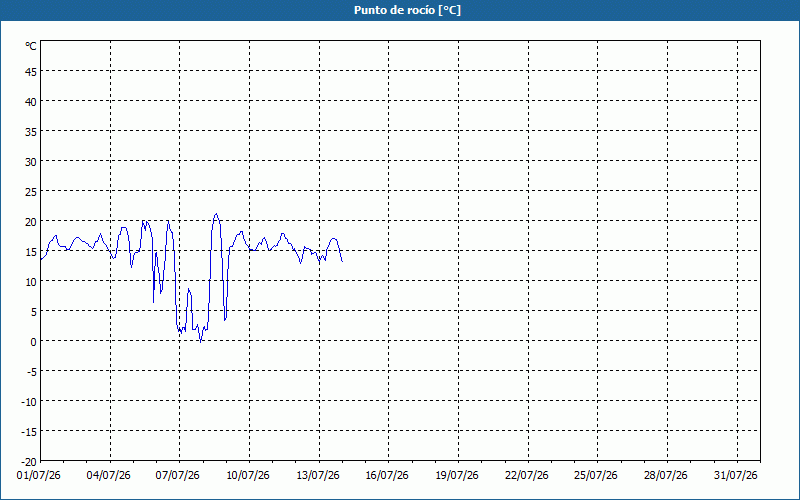Click the 28/07/26 date label
This screenshot has height=500, width=800.
coord(666,476)
